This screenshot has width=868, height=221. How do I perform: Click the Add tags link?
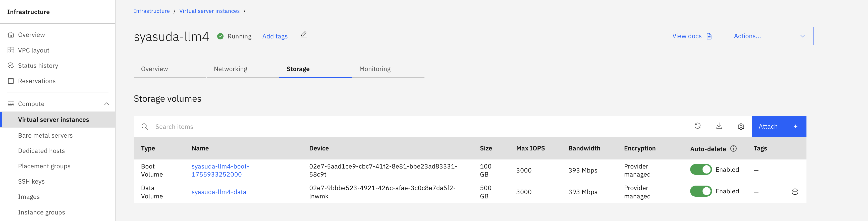(275, 36)
